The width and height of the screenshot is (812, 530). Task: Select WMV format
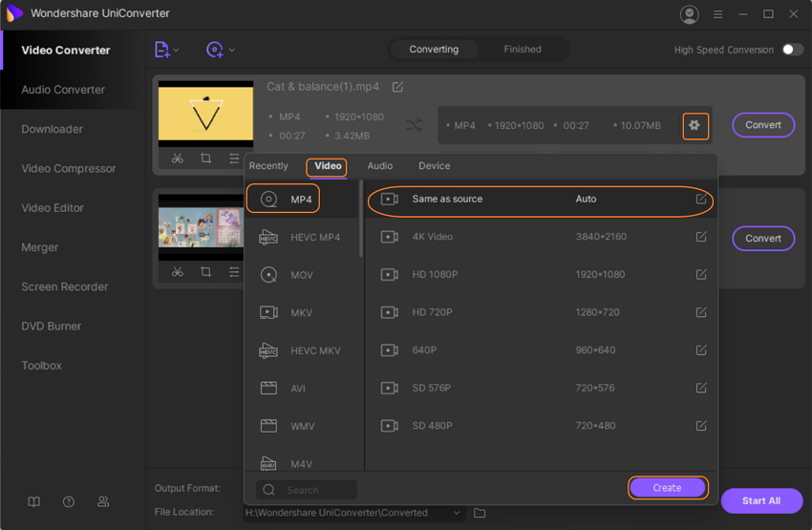pyautogui.click(x=302, y=426)
